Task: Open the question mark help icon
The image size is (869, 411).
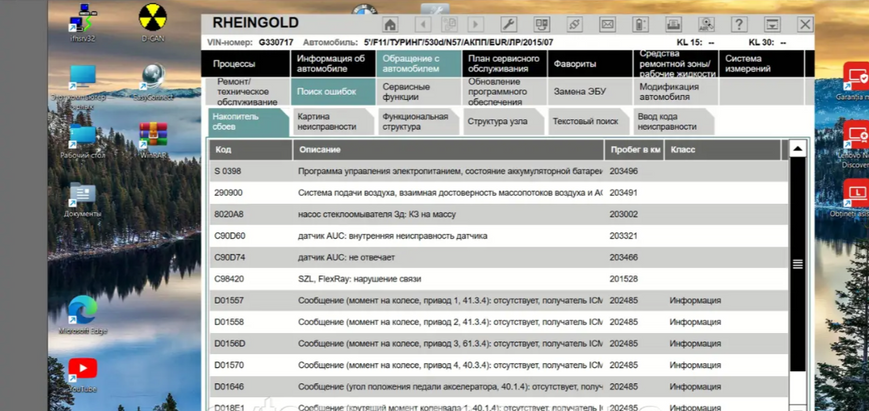Action: [x=739, y=24]
